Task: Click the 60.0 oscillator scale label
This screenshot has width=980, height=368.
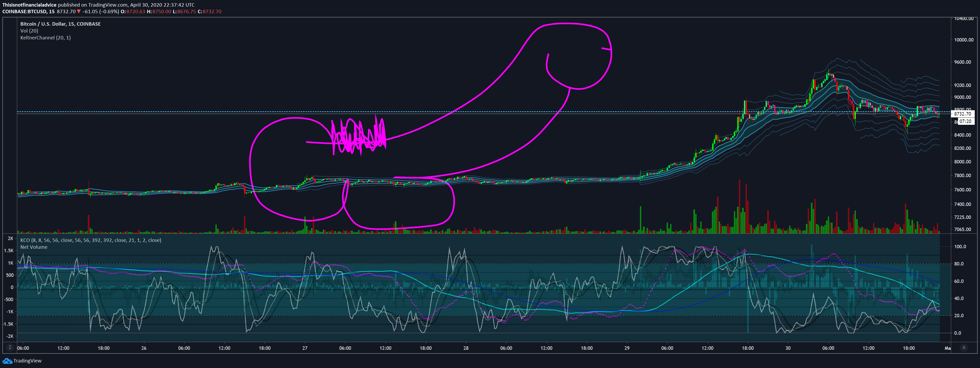Action: click(959, 281)
